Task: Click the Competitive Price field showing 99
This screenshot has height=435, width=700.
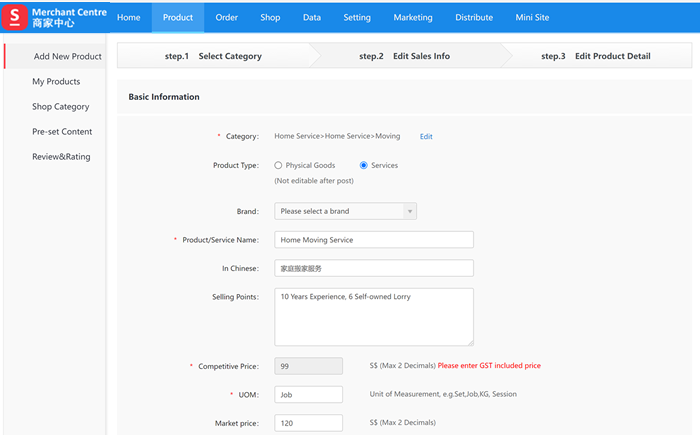Action: 308,366
